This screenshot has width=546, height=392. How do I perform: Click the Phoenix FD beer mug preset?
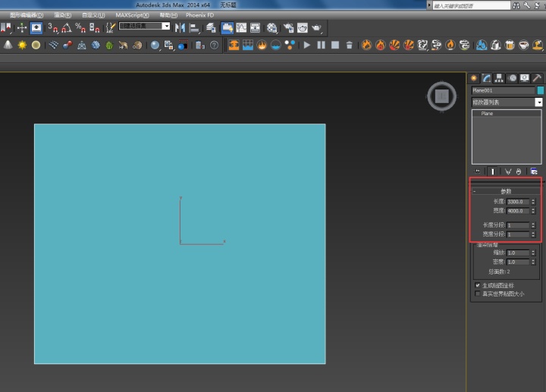tap(510, 45)
